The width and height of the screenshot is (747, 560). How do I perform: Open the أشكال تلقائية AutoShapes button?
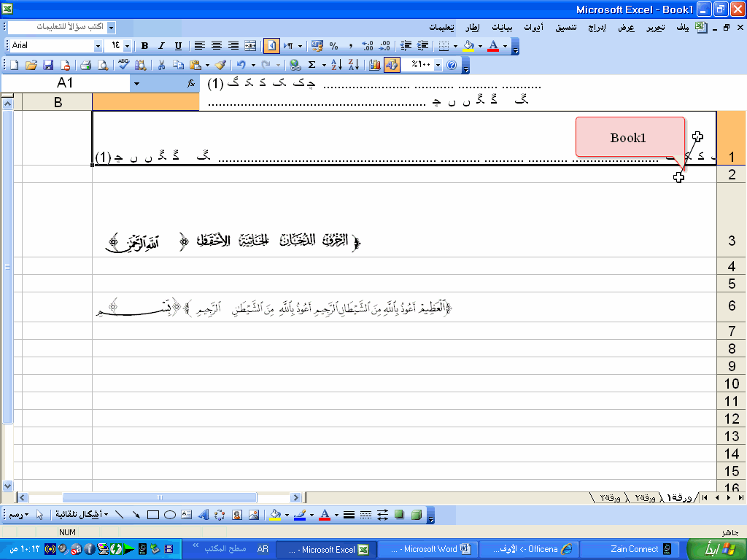pos(82,515)
